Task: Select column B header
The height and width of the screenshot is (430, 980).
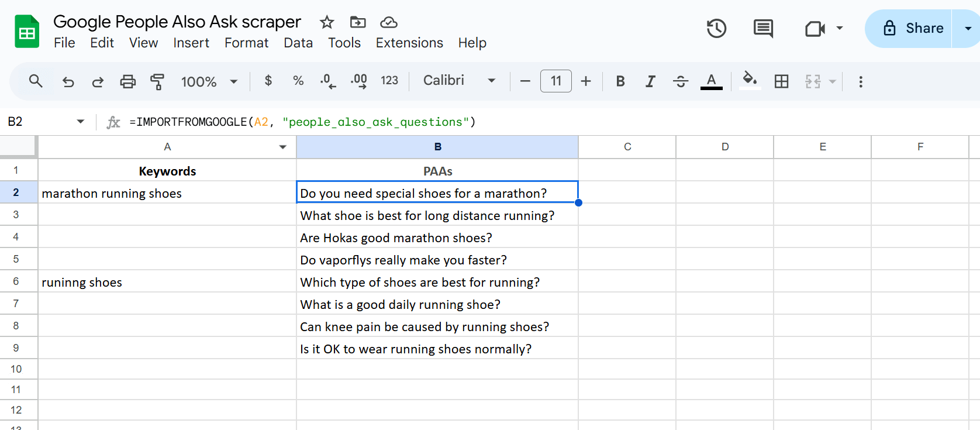Action: [x=437, y=147]
